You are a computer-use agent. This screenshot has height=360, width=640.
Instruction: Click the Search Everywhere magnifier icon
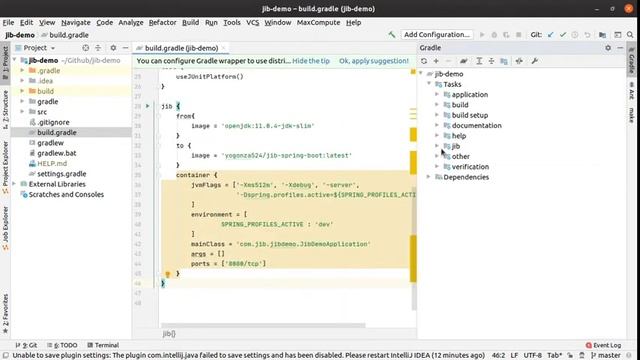coord(630,35)
